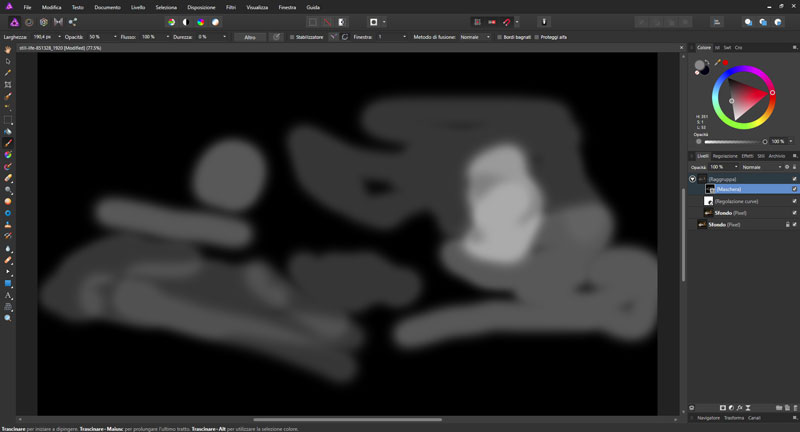Click the horizontal canvas scrollbar
Image resolution: width=800 pixels, height=432 pixels.
347,420
